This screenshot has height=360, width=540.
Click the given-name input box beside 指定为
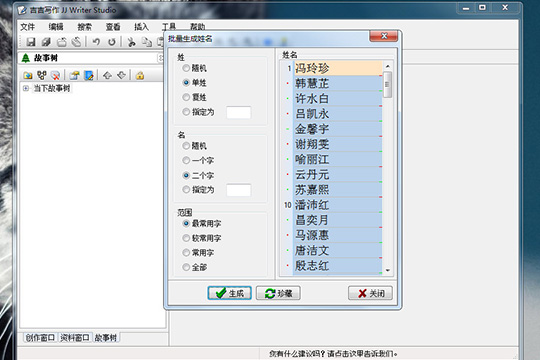tap(239, 190)
